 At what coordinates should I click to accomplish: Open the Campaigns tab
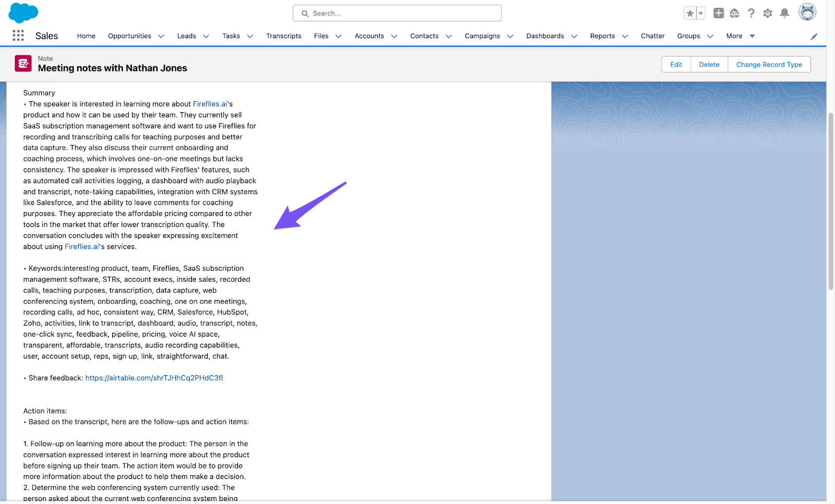coord(482,36)
